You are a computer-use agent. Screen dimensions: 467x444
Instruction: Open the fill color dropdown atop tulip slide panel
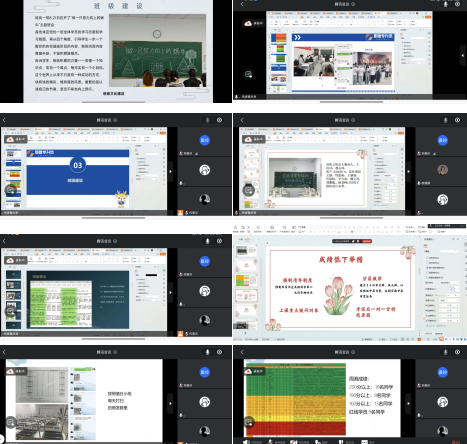tap(449, 252)
